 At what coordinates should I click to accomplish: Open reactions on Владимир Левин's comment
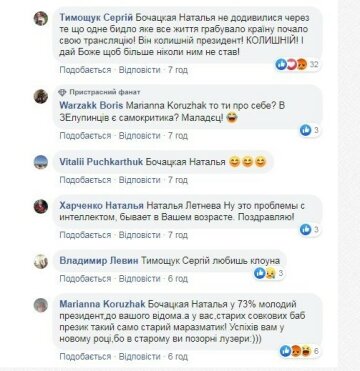coord(269,274)
